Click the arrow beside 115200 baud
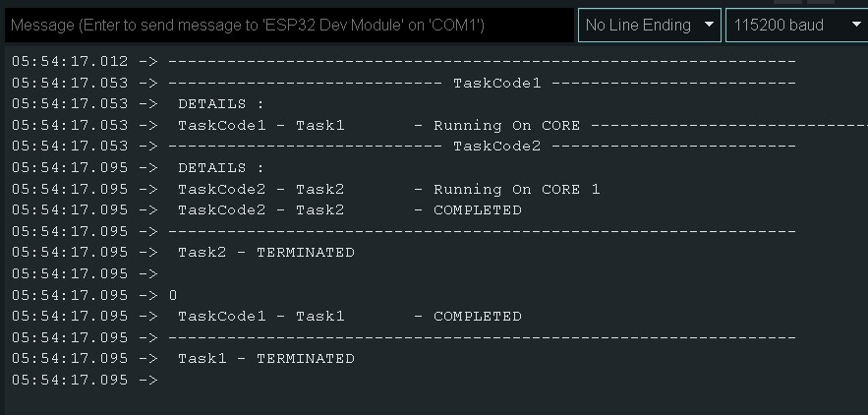Viewport: 868px width, 415px height. [855, 26]
